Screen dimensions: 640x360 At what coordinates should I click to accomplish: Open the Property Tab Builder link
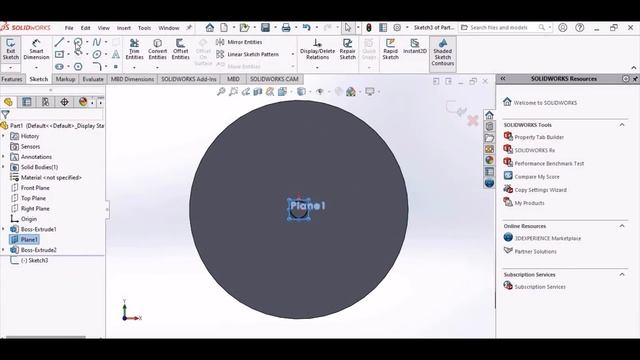tap(539, 137)
